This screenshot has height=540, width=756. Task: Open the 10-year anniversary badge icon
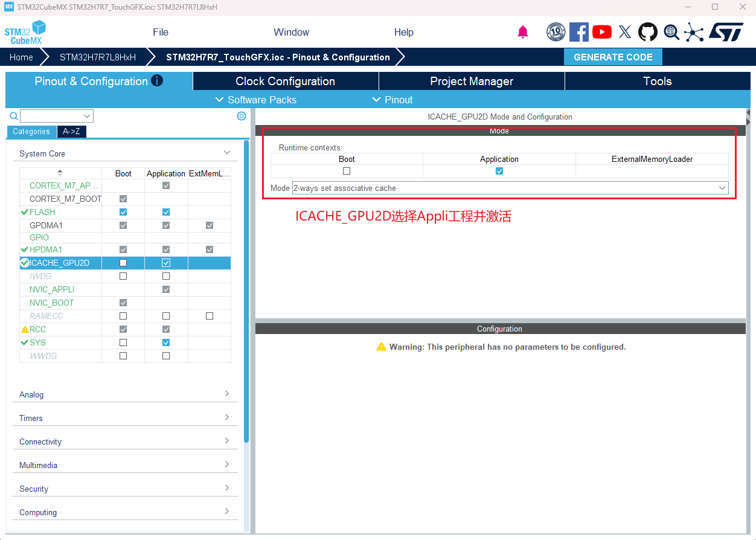556,32
